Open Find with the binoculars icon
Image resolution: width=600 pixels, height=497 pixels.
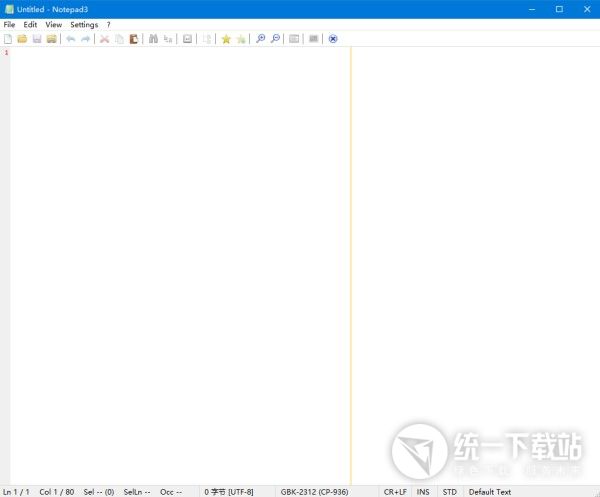(153, 39)
